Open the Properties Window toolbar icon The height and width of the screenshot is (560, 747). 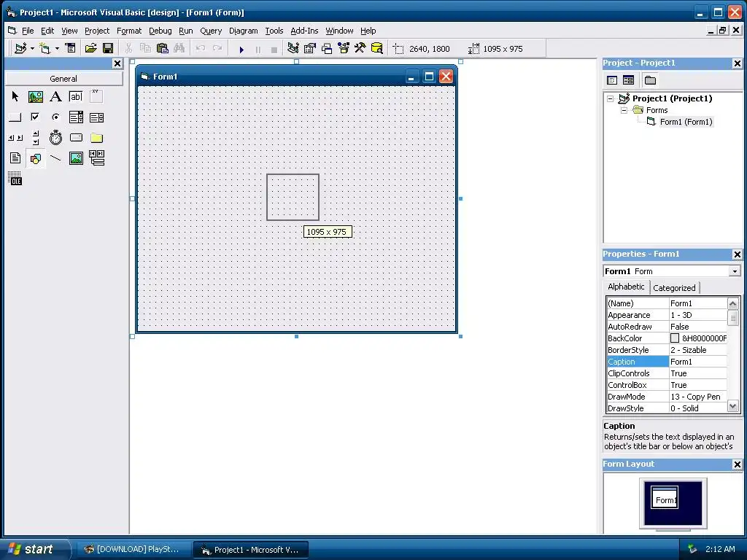coord(309,49)
